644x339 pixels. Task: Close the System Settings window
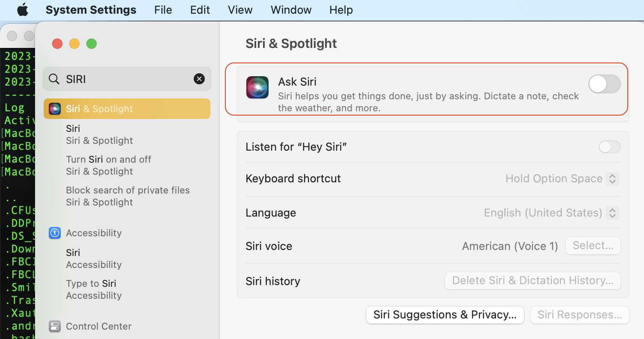[x=57, y=44]
